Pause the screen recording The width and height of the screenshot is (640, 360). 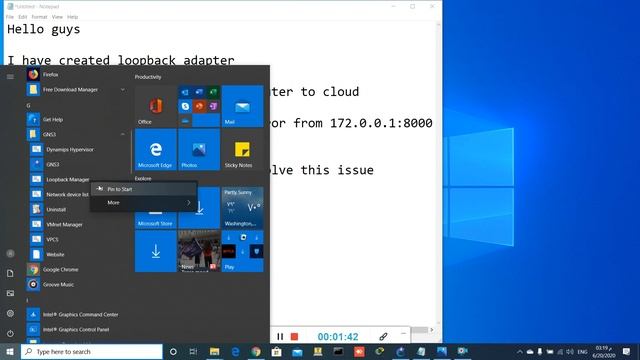280,337
